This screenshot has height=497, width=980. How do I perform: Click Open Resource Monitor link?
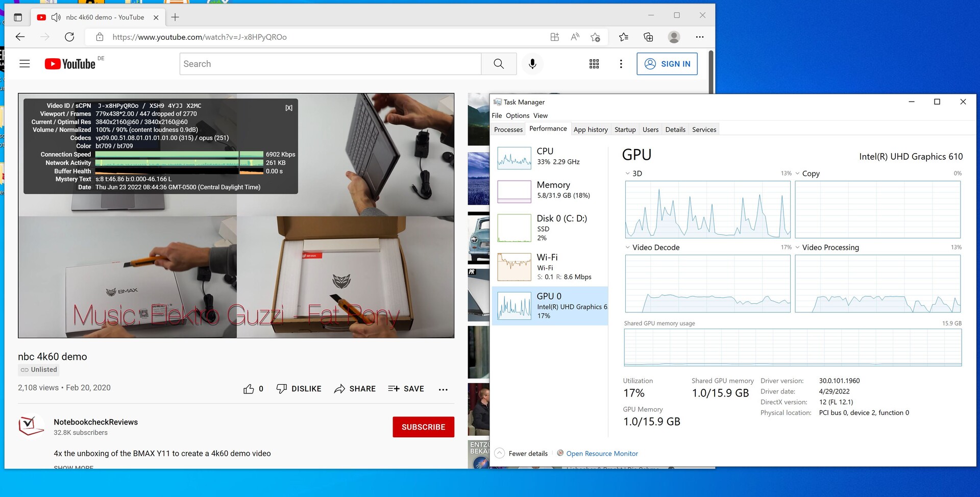coord(602,454)
